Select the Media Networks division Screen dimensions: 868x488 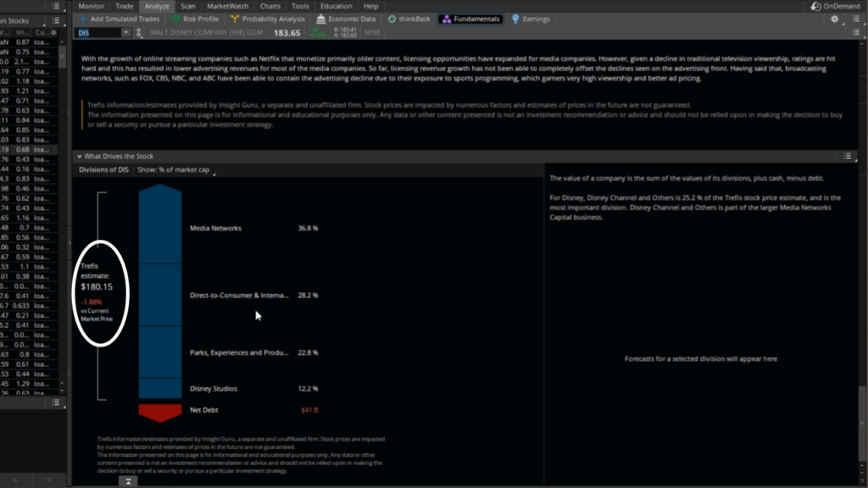coord(215,228)
